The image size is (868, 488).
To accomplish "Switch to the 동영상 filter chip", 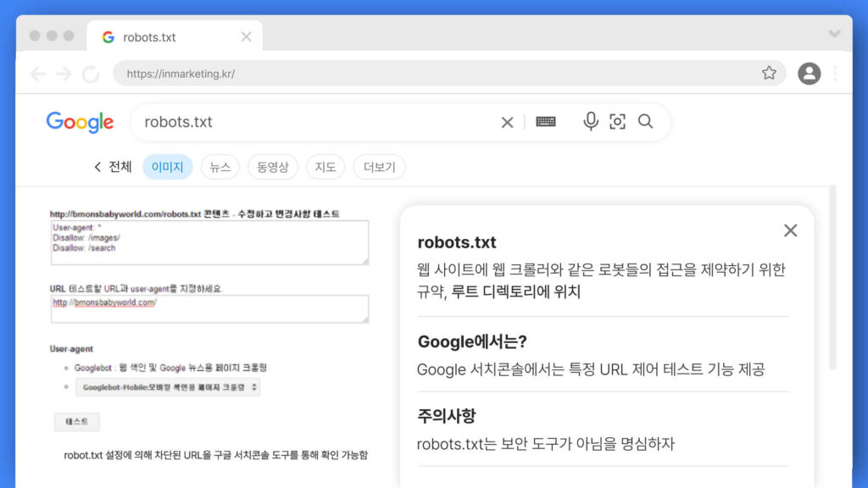I will pyautogui.click(x=273, y=167).
